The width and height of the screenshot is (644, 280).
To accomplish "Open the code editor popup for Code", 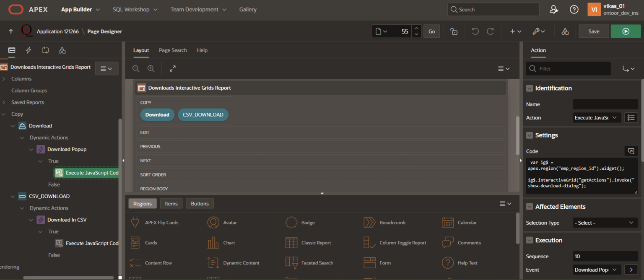I will click(630, 151).
